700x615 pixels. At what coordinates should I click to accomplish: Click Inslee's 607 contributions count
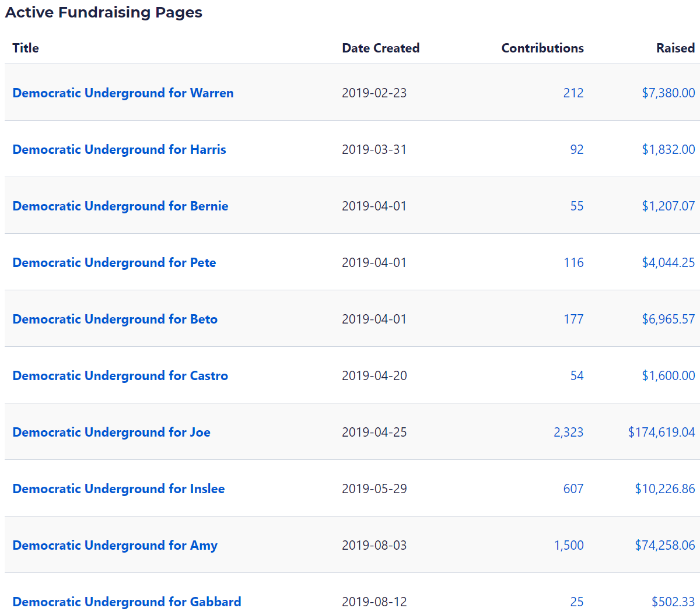(573, 489)
